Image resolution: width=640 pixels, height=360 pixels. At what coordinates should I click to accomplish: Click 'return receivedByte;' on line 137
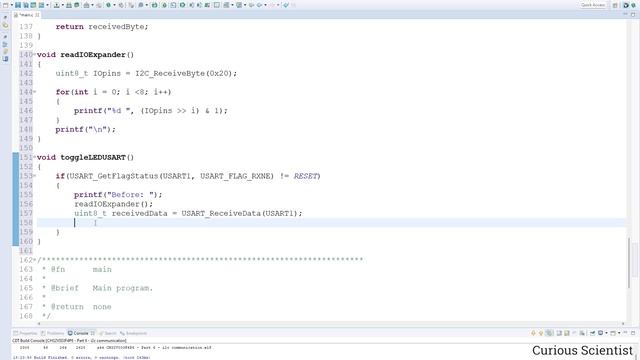[x=102, y=27]
